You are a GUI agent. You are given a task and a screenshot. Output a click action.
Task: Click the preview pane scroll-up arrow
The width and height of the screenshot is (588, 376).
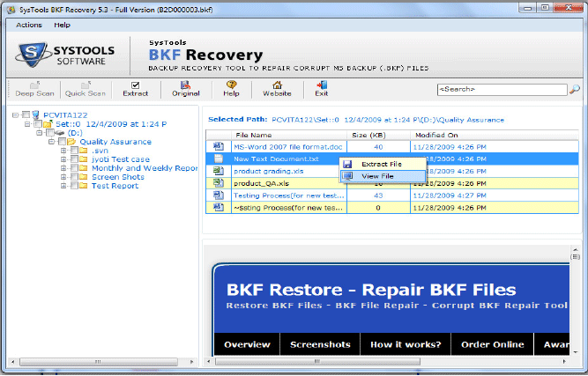pyautogui.click(x=576, y=249)
